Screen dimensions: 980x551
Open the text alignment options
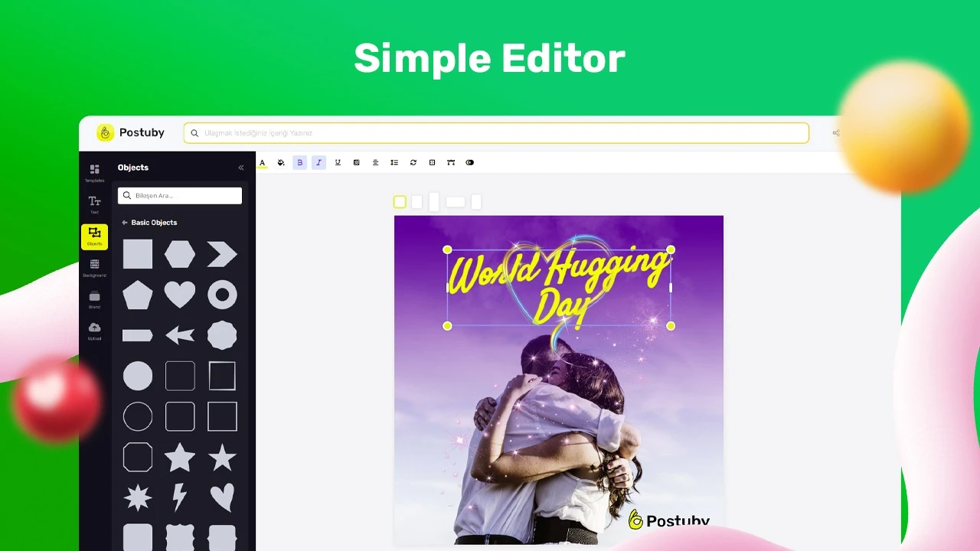[x=375, y=162]
